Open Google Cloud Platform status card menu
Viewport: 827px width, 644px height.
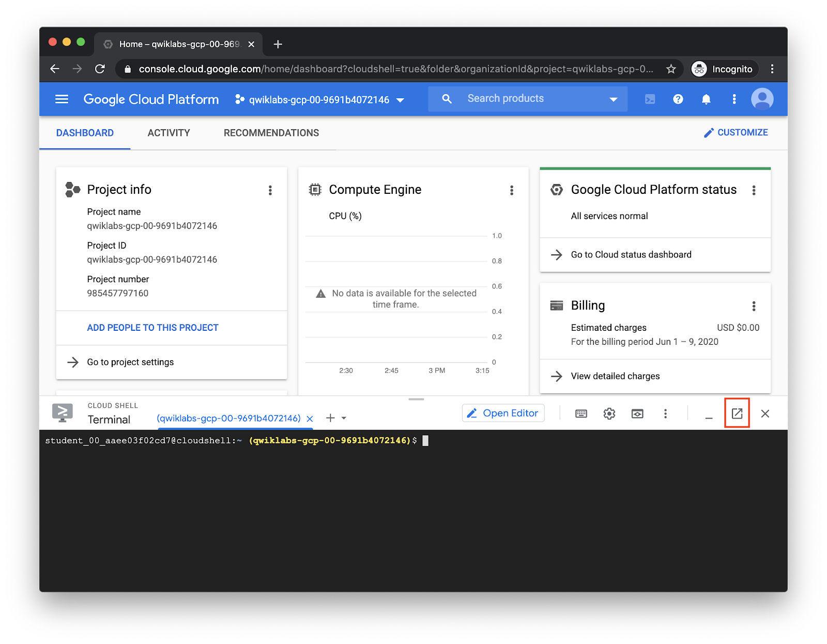[754, 190]
